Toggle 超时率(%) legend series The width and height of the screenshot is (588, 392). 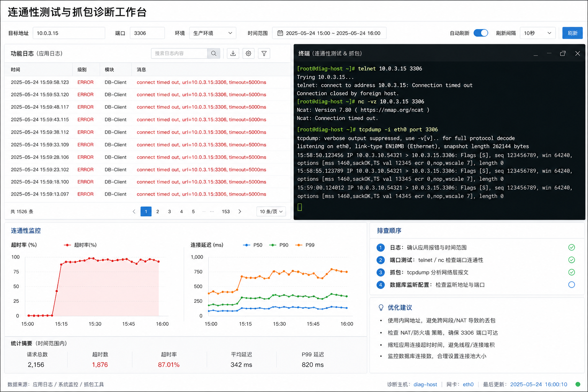coord(80,245)
